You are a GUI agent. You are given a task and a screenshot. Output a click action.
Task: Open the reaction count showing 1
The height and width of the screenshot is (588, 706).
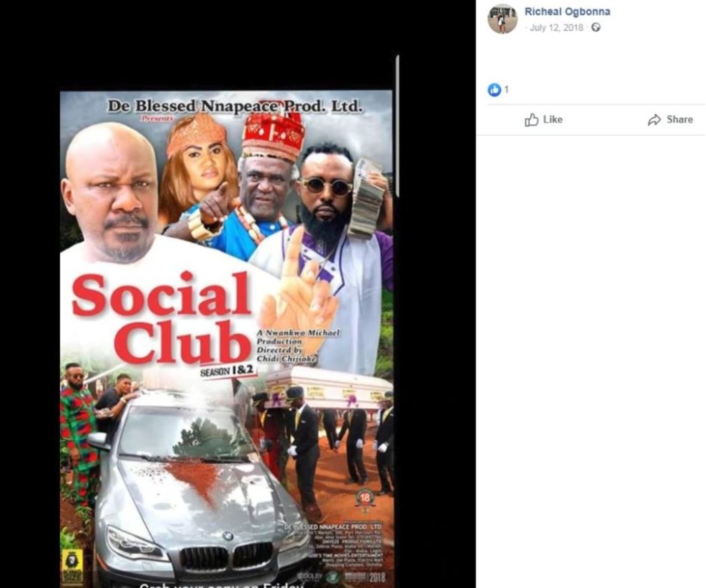pos(507,90)
